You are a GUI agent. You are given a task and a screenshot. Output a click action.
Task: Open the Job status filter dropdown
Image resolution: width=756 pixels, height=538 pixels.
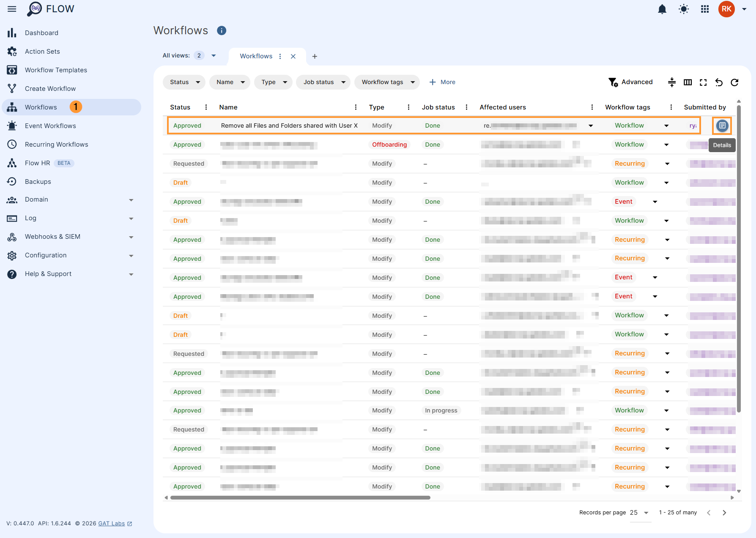(323, 82)
